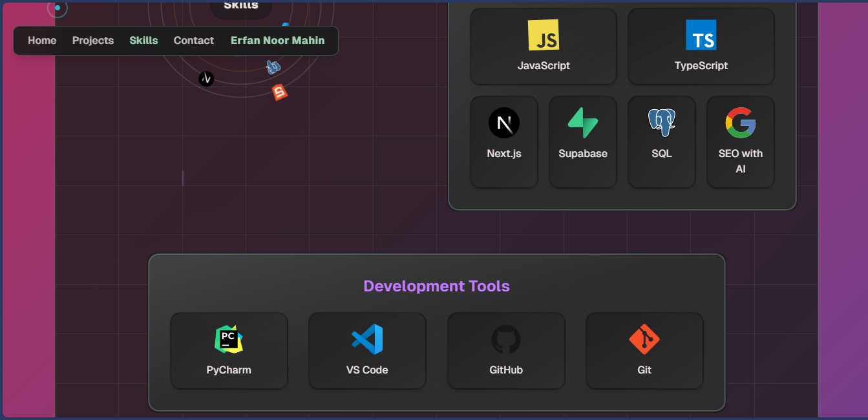The height and width of the screenshot is (420, 868).
Task: Click the Erfan Noor Mahin name link
Action: point(278,40)
